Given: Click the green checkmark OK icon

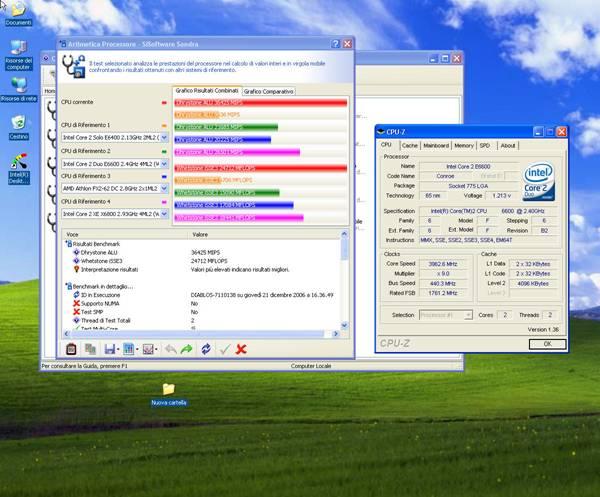Looking at the screenshot, I should point(224,349).
